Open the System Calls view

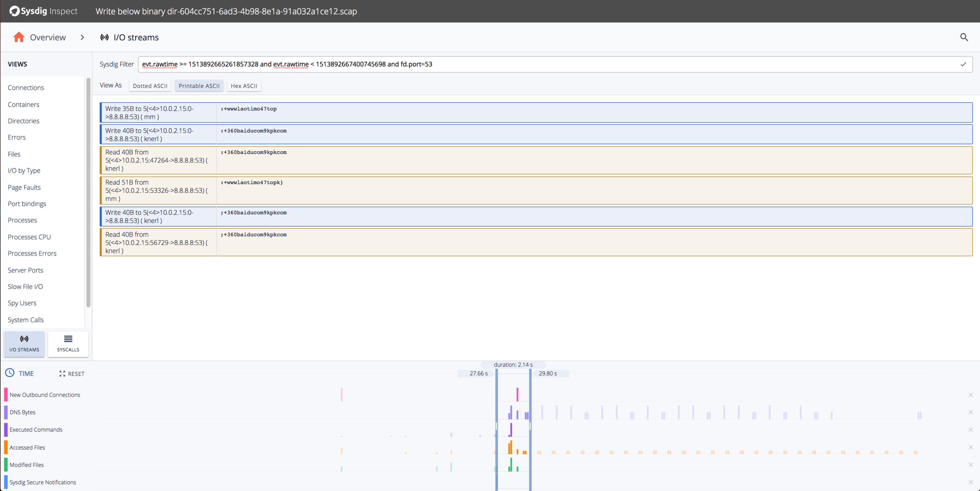[x=25, y=320]
